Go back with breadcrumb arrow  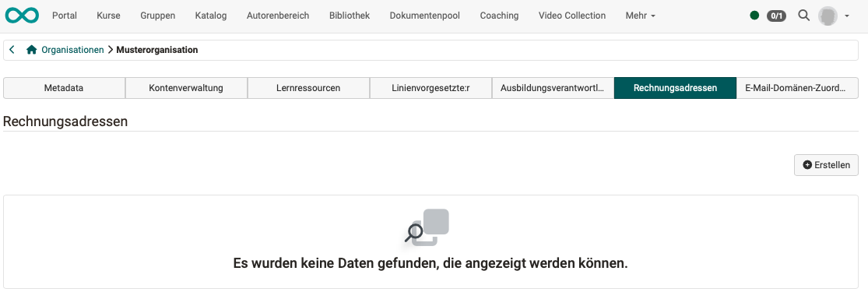(x=12, y=50)
